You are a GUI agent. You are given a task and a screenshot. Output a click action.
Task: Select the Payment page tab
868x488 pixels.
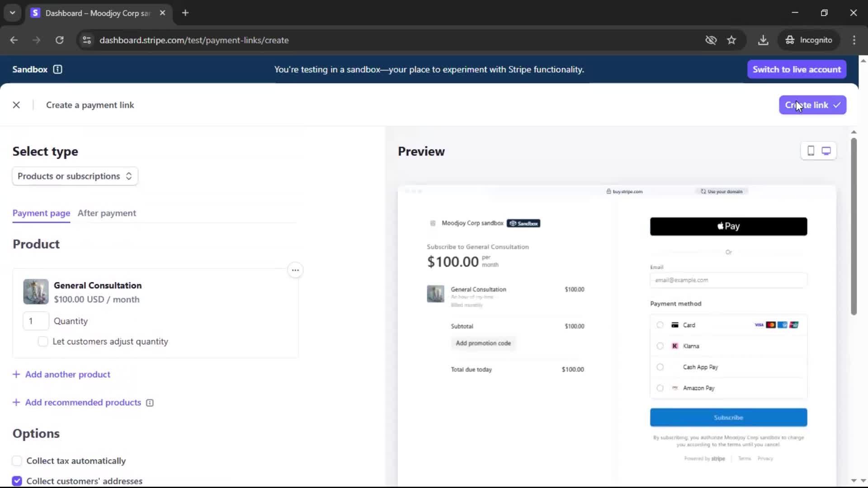[x=41, y=213]
